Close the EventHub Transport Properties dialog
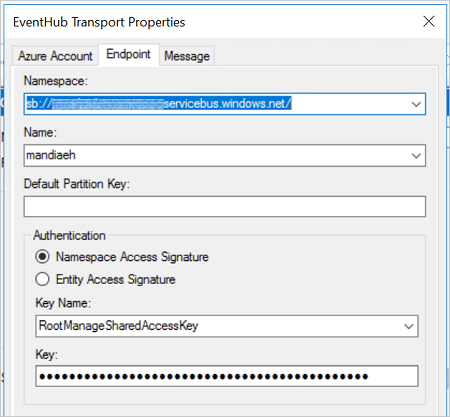Viewport: 450px width, 417px height. tap(429, 21)
